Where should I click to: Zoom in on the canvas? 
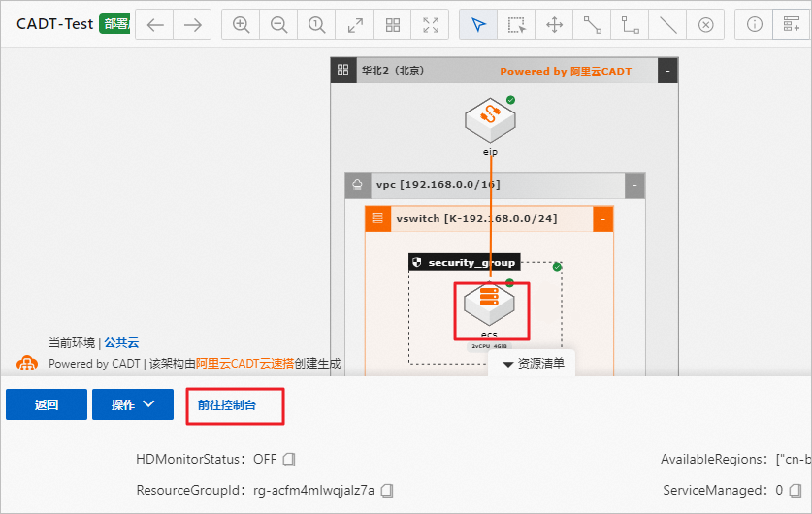[241, 25]
